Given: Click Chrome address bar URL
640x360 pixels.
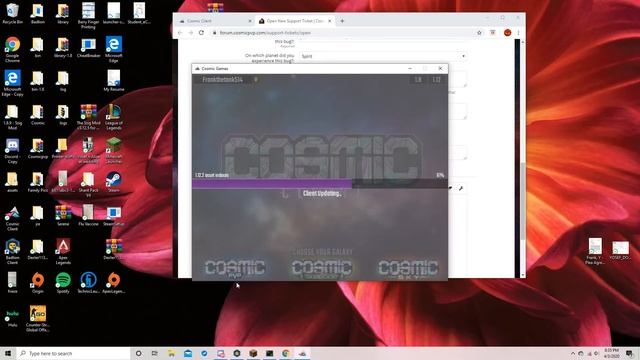Looking at the screenshot, I should 265,33.
